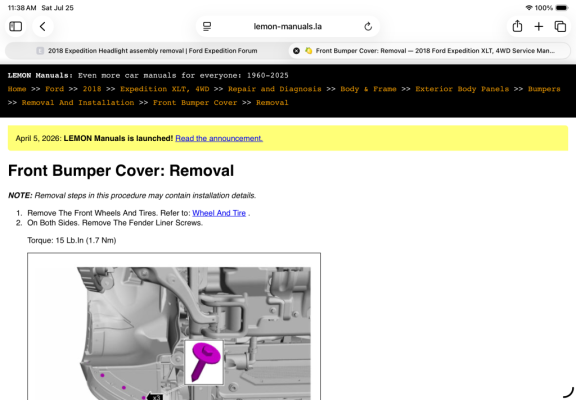
Task: Click the LEMON Manuals header title
Action: [40, 75]
